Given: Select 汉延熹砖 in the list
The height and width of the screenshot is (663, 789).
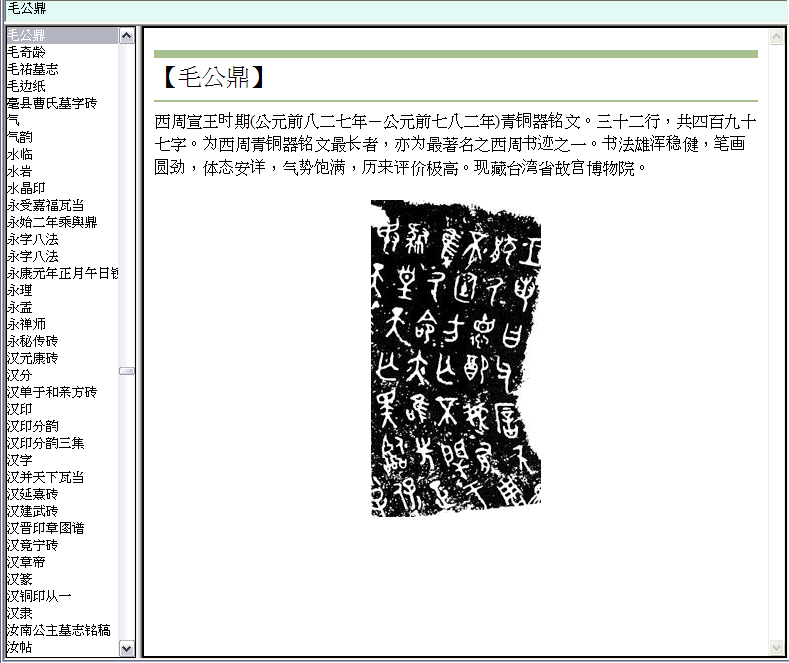Looking at the screenshot, I should click(33, 494).
